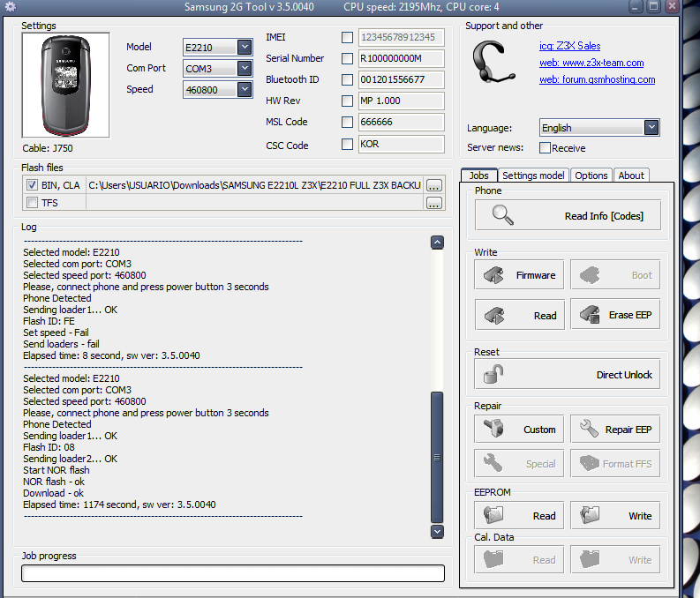700x598 pixels.
Task: Enable the Bluetooth ID checkbox
Action: [347, 80]
